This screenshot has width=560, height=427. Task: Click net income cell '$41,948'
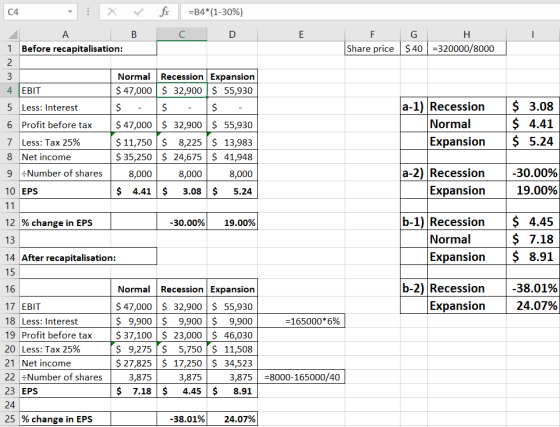(232, 157)
